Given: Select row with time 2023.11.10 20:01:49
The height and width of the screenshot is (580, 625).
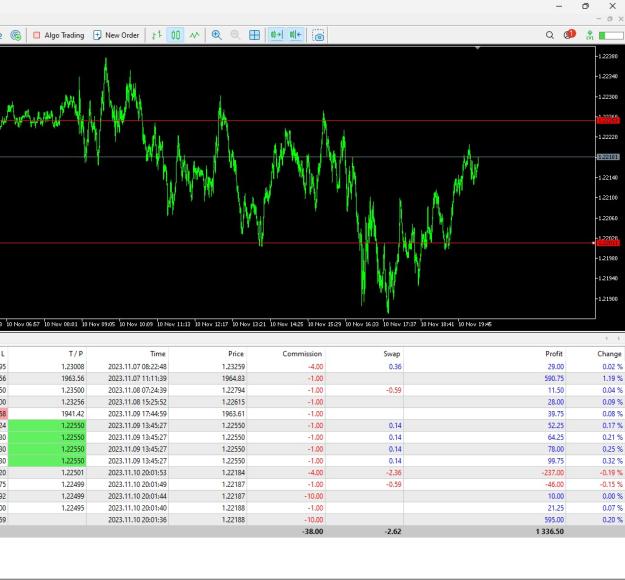Looking at the screenshot, I should [x=312, y=484].
